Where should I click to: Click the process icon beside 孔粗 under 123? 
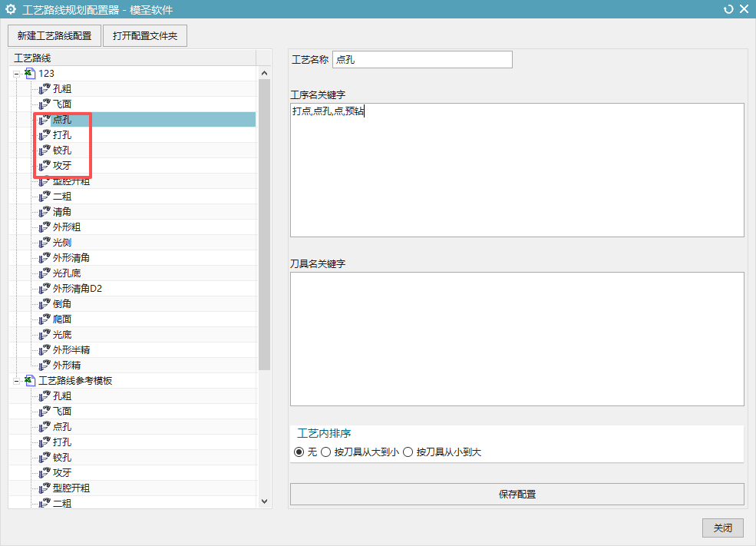tap(45, 89)
